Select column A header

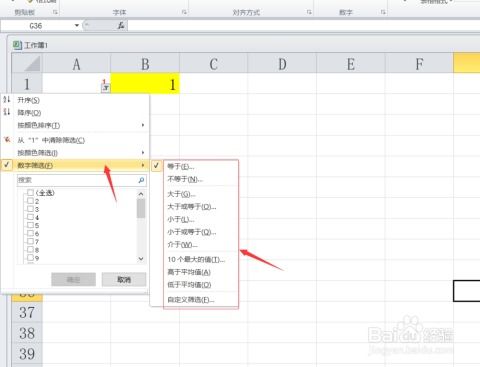(76, 64)
